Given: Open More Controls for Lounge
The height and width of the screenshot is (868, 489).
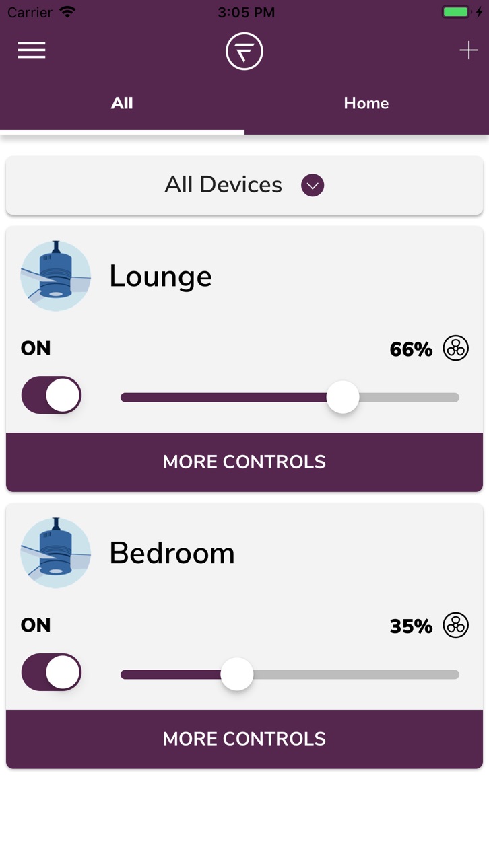Looking at the screenshot, I should point(244,462).
